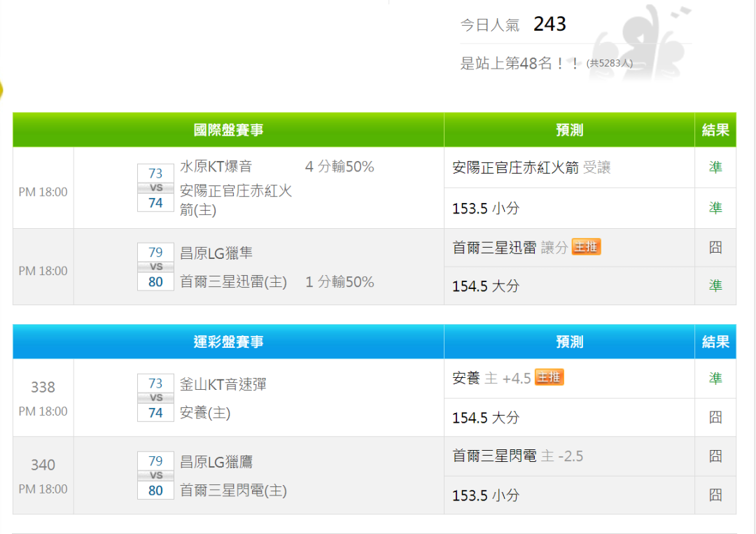
Task: Click score 74 for 安陽正官庄赤紅火箭
Action: click(x=155, y=203)
